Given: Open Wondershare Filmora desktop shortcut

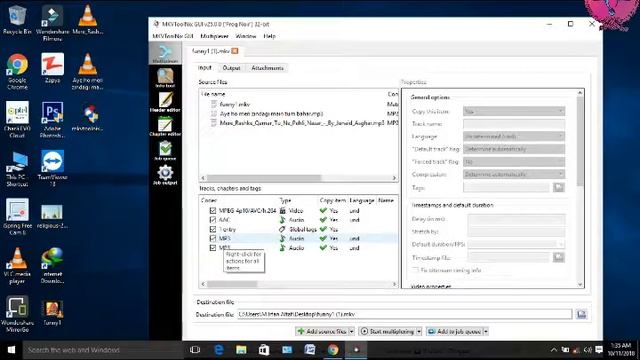Looking at the screenshot, I should [52, 22].
